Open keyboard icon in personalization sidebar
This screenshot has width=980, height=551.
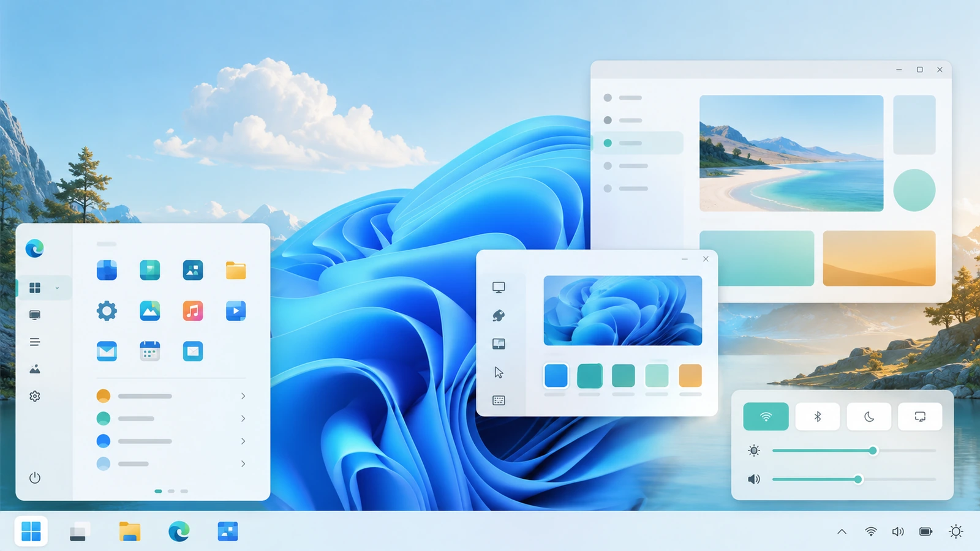pos(499,400)
